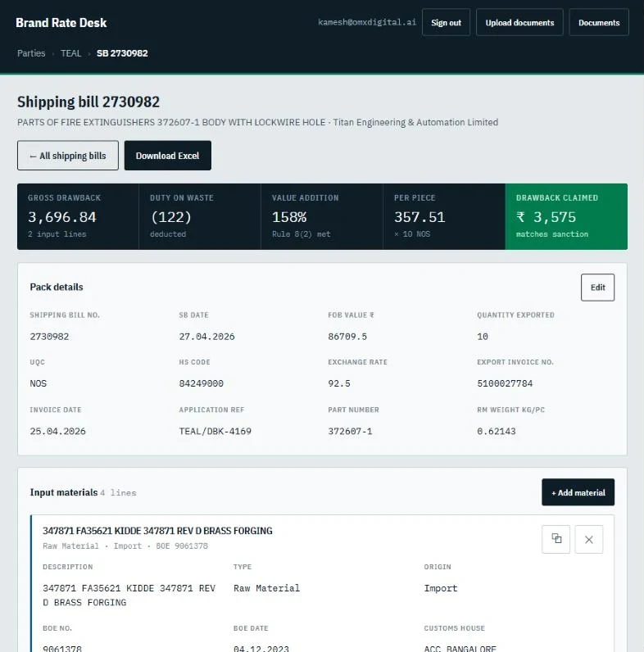Viewport: 644px width, 652px height.
Task: Remove the brass forging material line
Action: coord(588,539)
